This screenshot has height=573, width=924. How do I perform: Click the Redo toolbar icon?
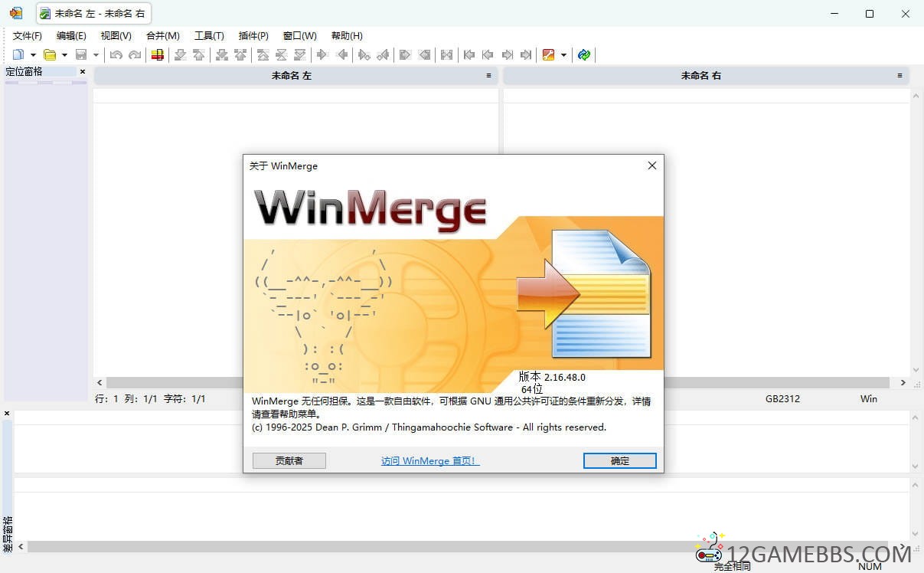click(135, 54)
